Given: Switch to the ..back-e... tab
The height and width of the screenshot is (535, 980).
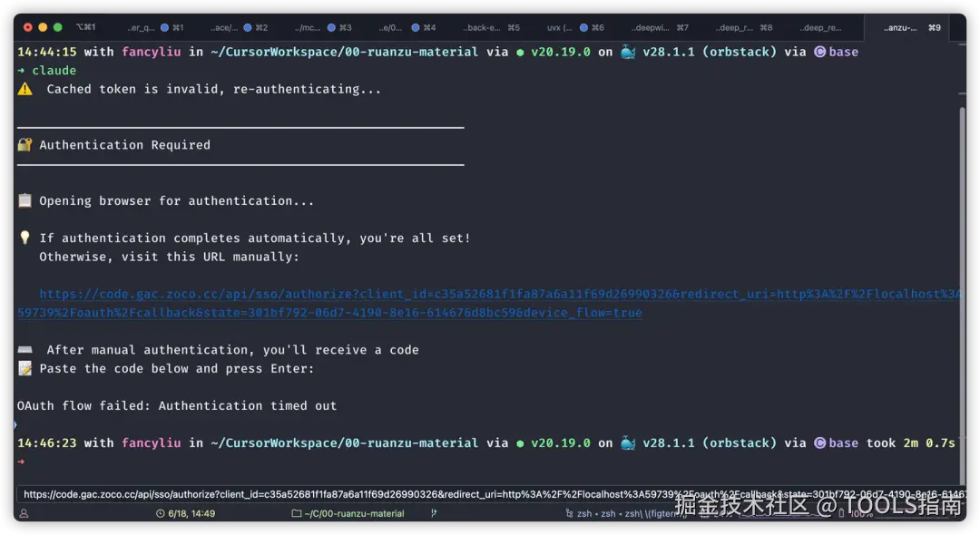Looking at the screenshot, I should 491,27.
